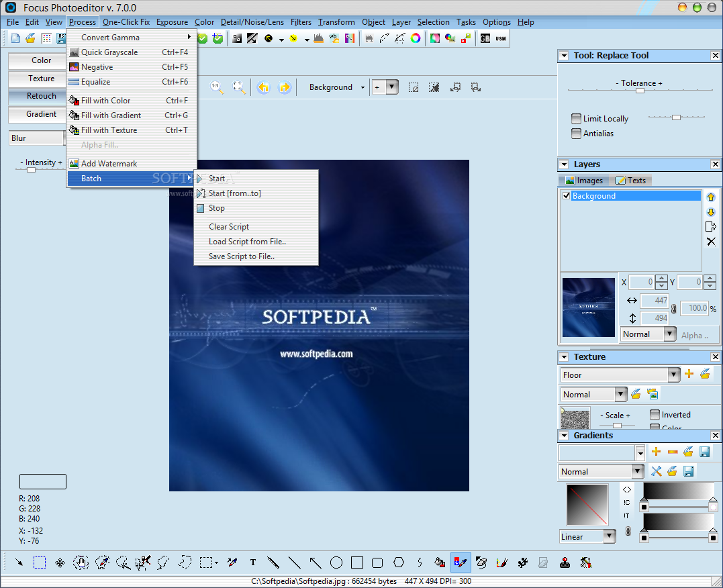
Task: Select the highlighted Replace tool
Action: [x=461, y=562]
